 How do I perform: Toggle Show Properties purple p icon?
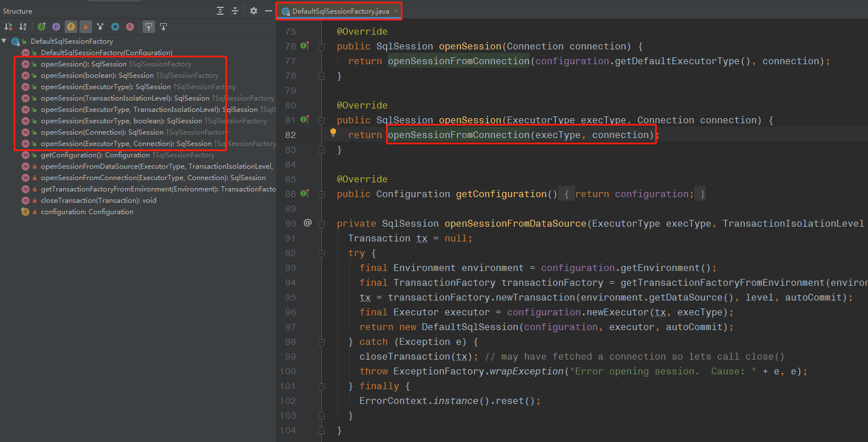(x=56, y=27)
